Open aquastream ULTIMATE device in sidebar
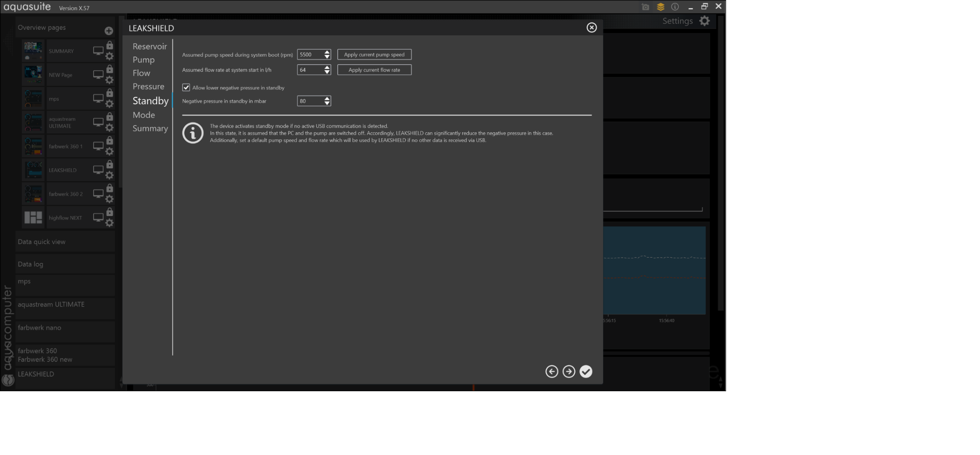This screenshot has height=455, width=980. 65,308
